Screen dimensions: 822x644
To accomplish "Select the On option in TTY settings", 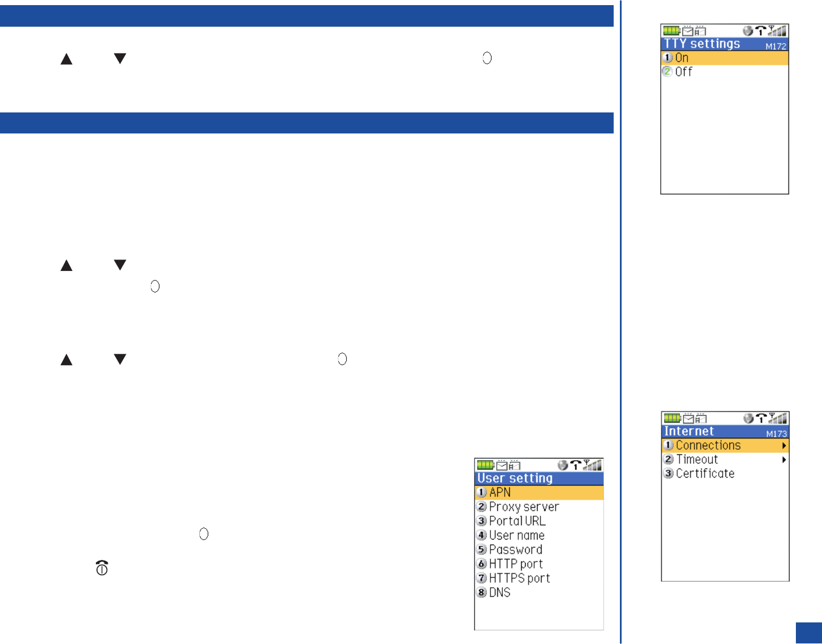I will tap(725, 58).
